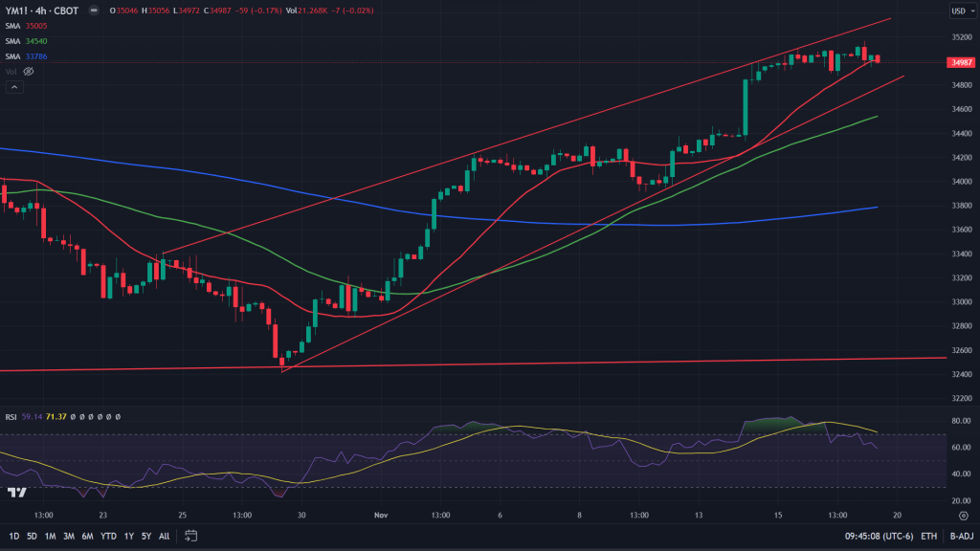Switch to the YTD range
This screenshot has height=551, width=980.
pyautogui.click(x=107, y=536)
